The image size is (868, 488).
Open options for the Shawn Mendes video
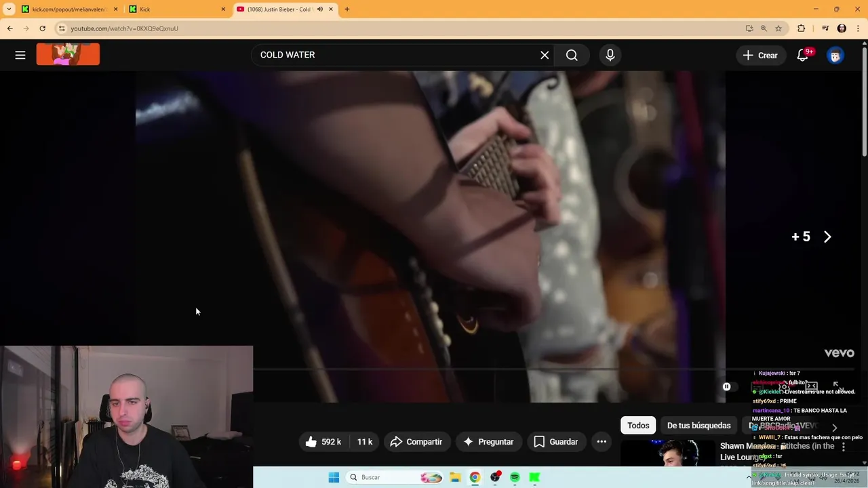coord(844,447)
